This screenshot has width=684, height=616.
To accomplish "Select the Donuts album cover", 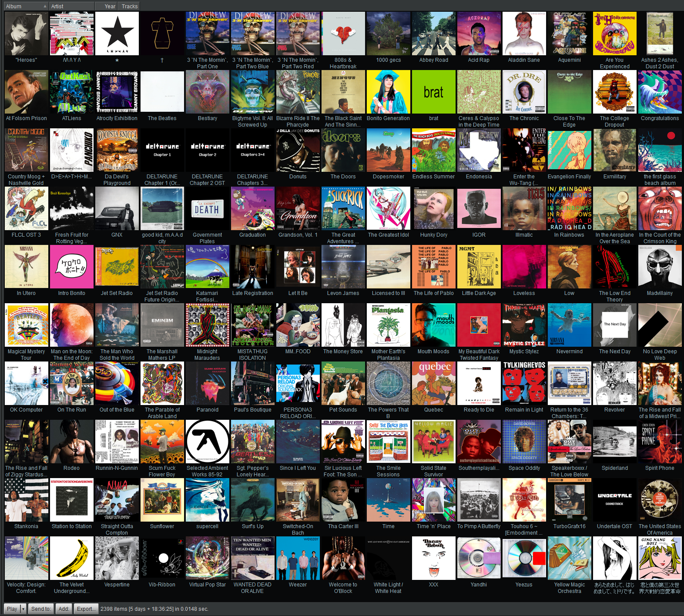I will [298, 150].
